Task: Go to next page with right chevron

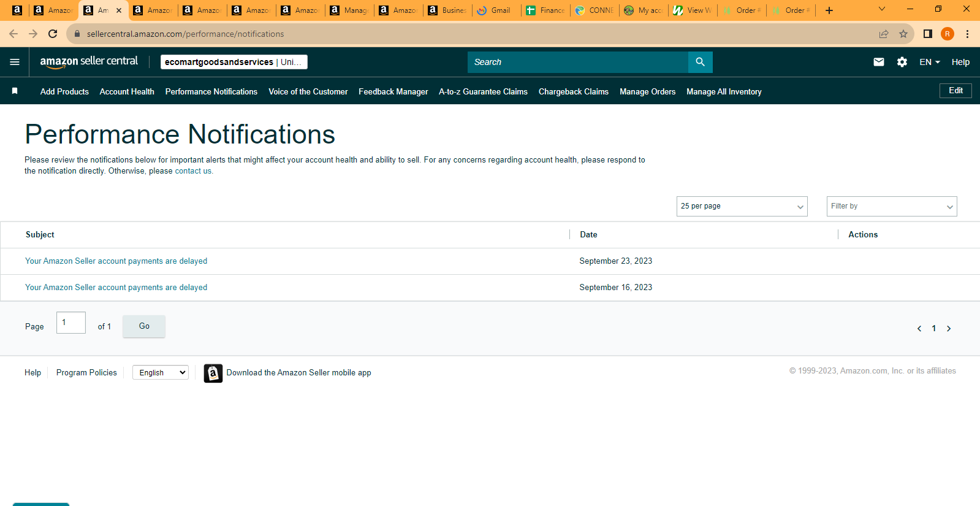Action: pyautogui.click(x=949, y=329)
